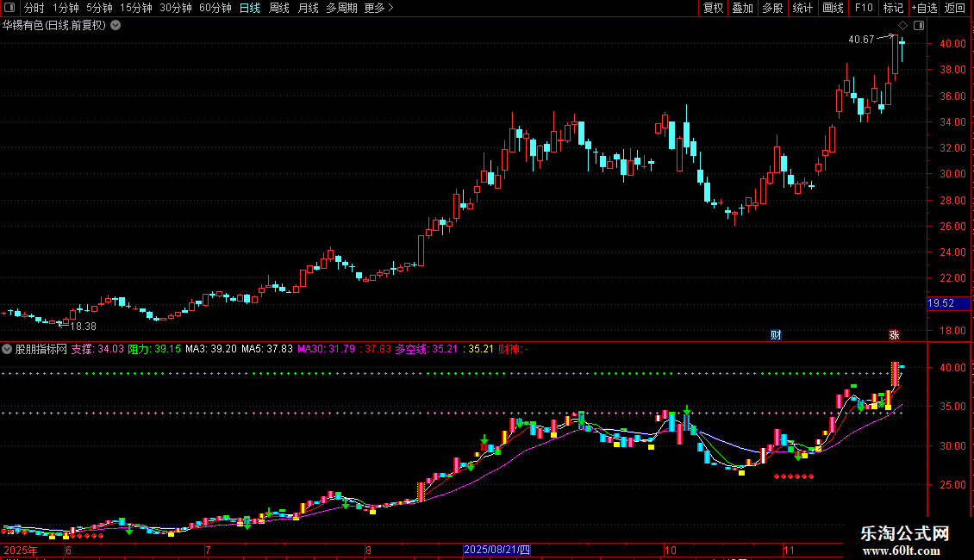The image size is (974, 560).
Task: Click the 标记 mark button
Action: click(893, 8)
